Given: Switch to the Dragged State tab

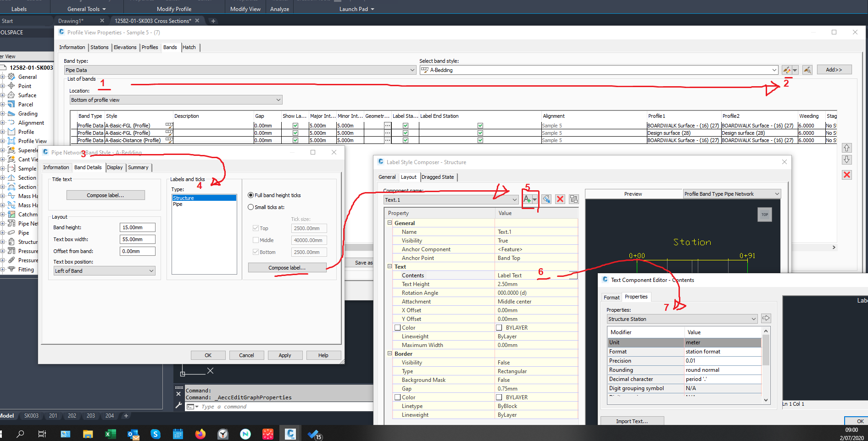Looking at the screenshot, I should click(438, 177).
